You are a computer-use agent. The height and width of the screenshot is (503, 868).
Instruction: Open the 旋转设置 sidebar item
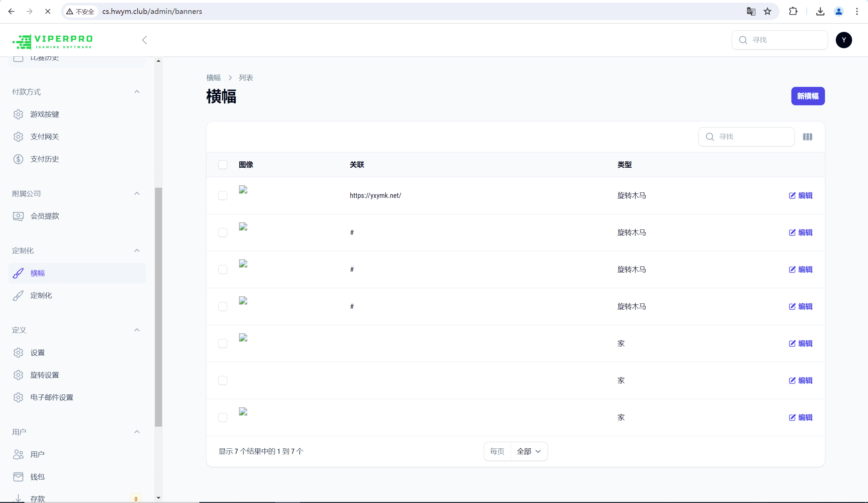(44, 375)
